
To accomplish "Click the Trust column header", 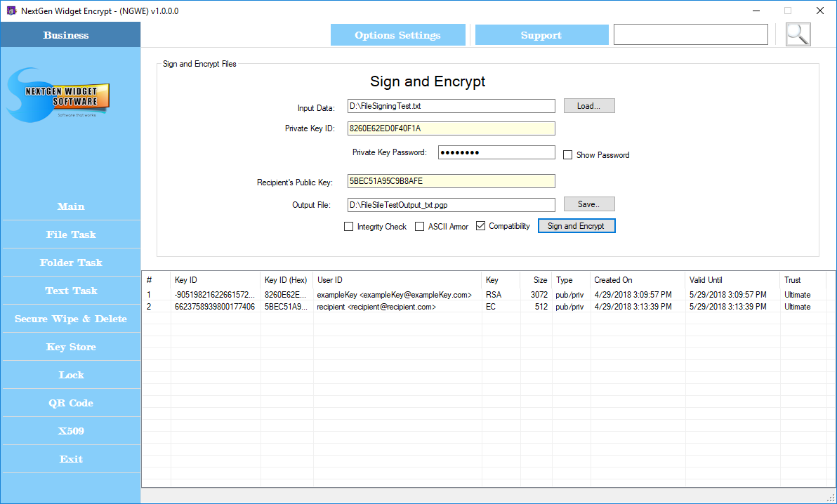I will pos(803,280).
